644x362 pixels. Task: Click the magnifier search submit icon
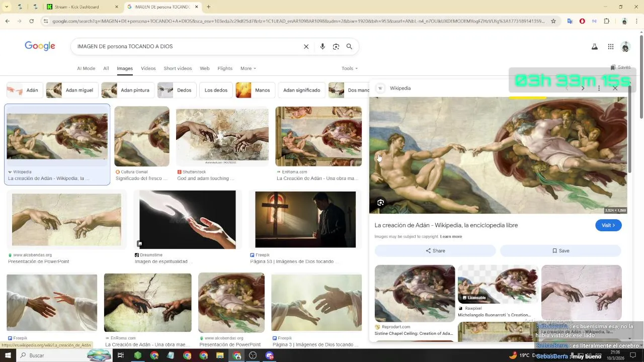pos(349,47)
